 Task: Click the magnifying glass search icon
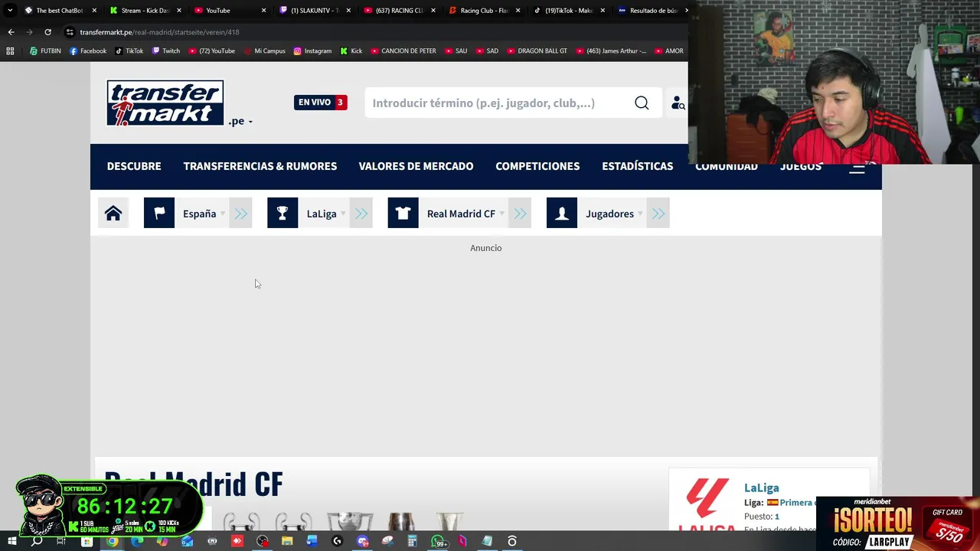(x=642, y=103)
